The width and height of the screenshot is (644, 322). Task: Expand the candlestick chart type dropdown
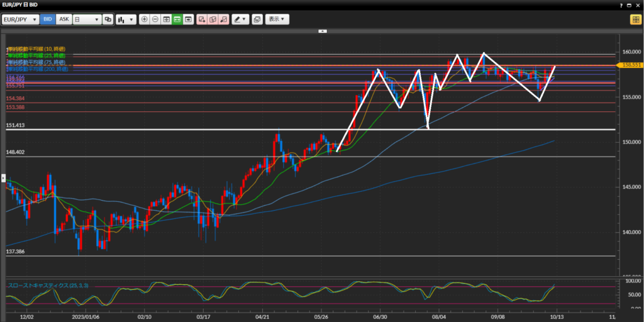126,19
